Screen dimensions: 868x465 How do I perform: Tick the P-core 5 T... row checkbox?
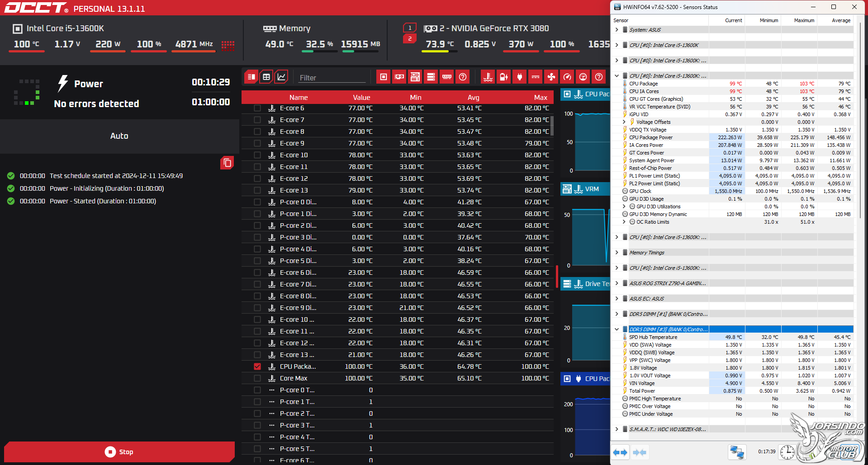tap(257, 449)
